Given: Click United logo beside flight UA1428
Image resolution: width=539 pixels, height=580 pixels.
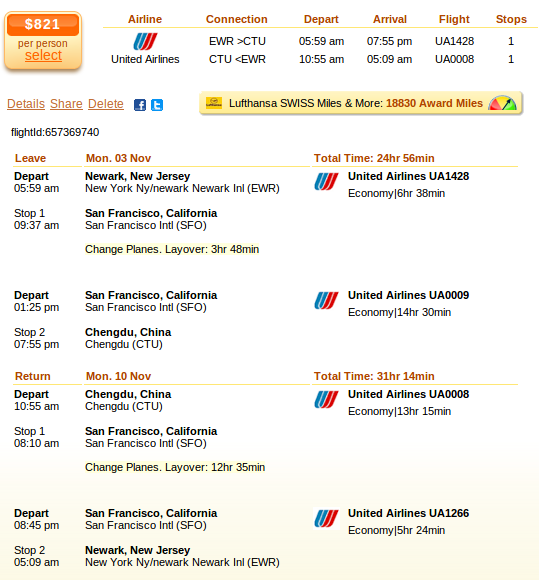Looking at the screenshot, I should point(326,182).
